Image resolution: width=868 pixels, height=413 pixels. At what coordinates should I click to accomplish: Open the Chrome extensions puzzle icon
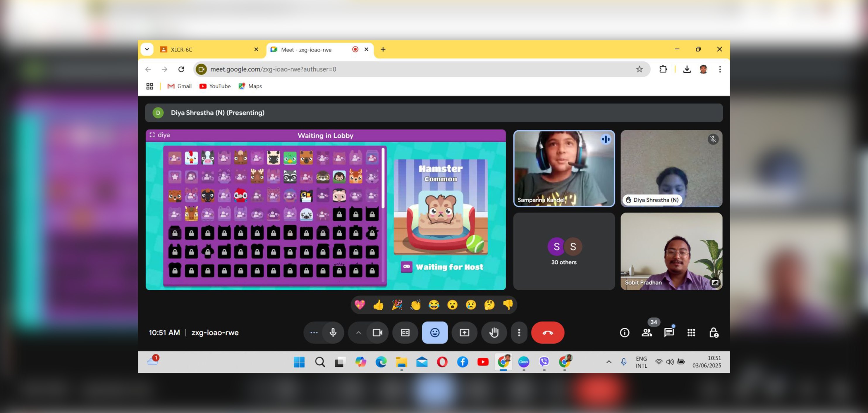coord(663,69)
